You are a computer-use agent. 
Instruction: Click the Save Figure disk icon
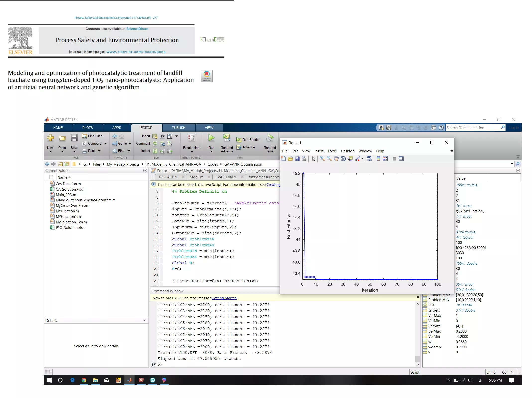297,159
